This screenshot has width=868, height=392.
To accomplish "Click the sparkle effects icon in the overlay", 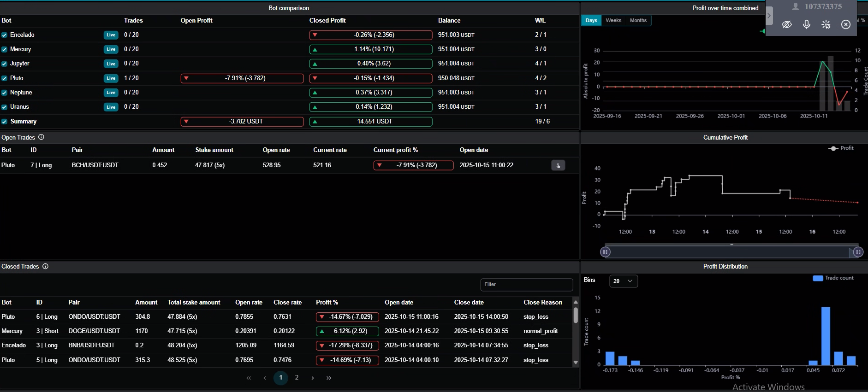I will (x=826, y=24).
